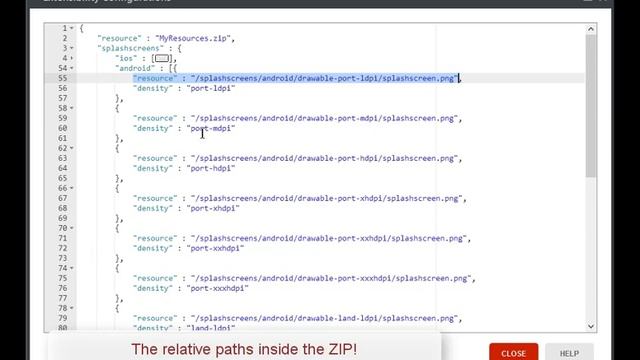
Task: Click the "port-xxhdpi" density value
Action: point(216,248)
